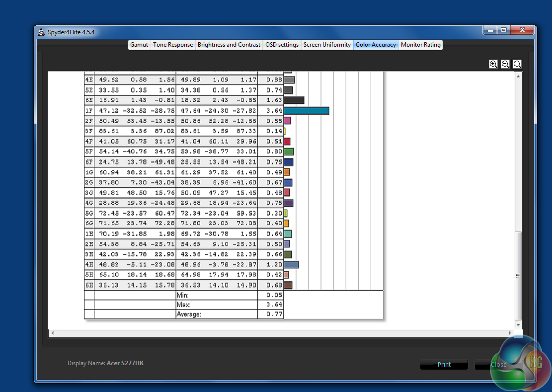
Task: Click the zoom-to-fit magnifier icon
Action: click(517, 64)
